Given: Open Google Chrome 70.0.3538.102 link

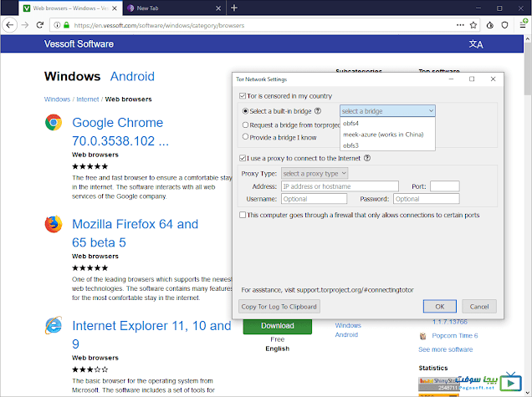Looking at the screenshot, I should (120, 132).
